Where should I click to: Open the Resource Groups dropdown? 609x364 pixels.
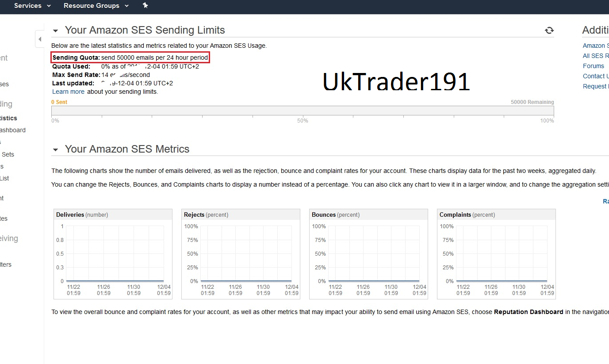(96, 6)
